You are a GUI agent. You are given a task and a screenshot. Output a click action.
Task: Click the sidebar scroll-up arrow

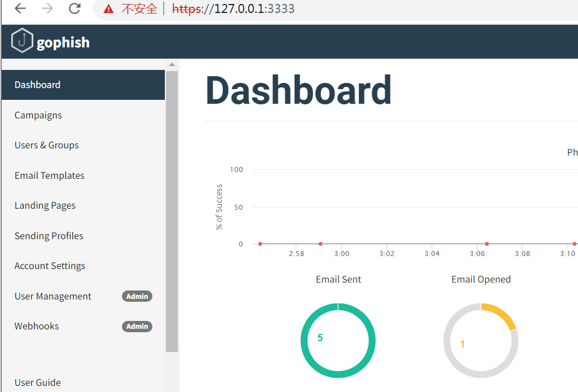[x=172, y=64]
